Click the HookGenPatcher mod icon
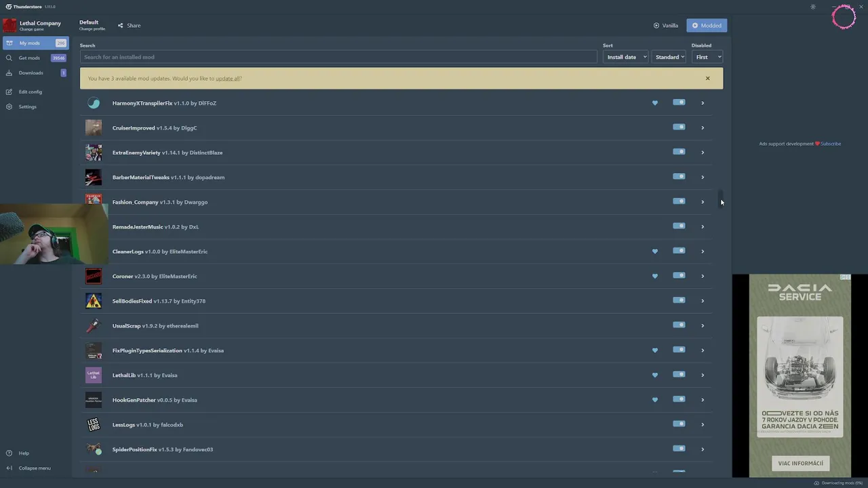This screenshot has height=488, width=868. (x=94, y=400)
